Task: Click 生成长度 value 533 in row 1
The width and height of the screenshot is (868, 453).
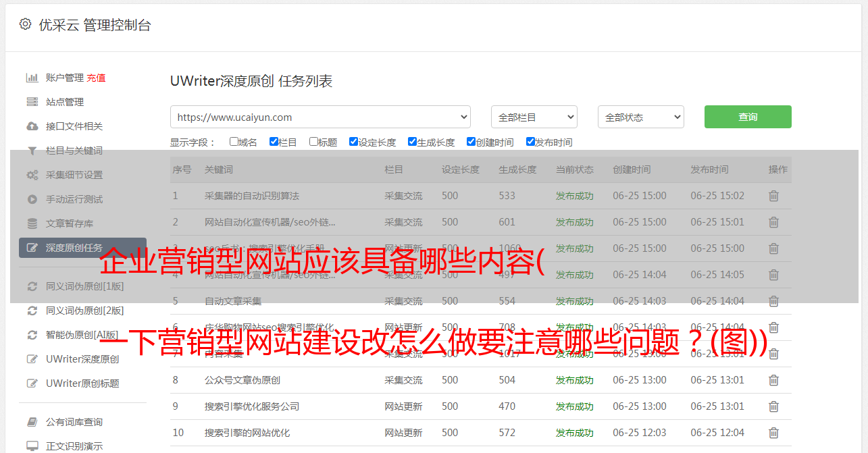Action: pyautogui.click(x=507, y=196)
